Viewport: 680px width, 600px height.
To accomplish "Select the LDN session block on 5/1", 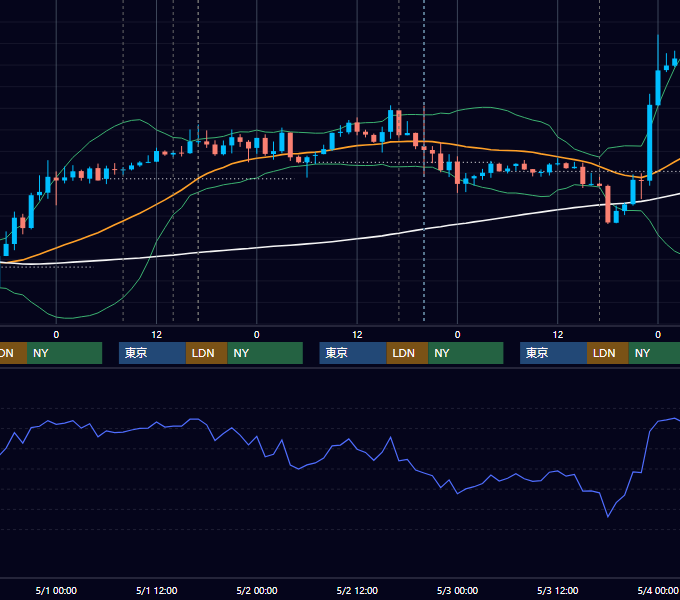I will click(206, 353).
